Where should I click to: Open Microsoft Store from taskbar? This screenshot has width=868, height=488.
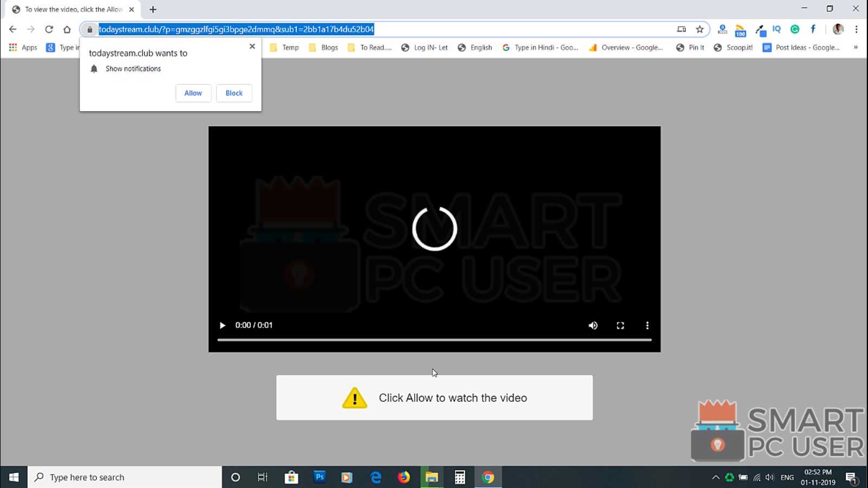pos(292,477)
